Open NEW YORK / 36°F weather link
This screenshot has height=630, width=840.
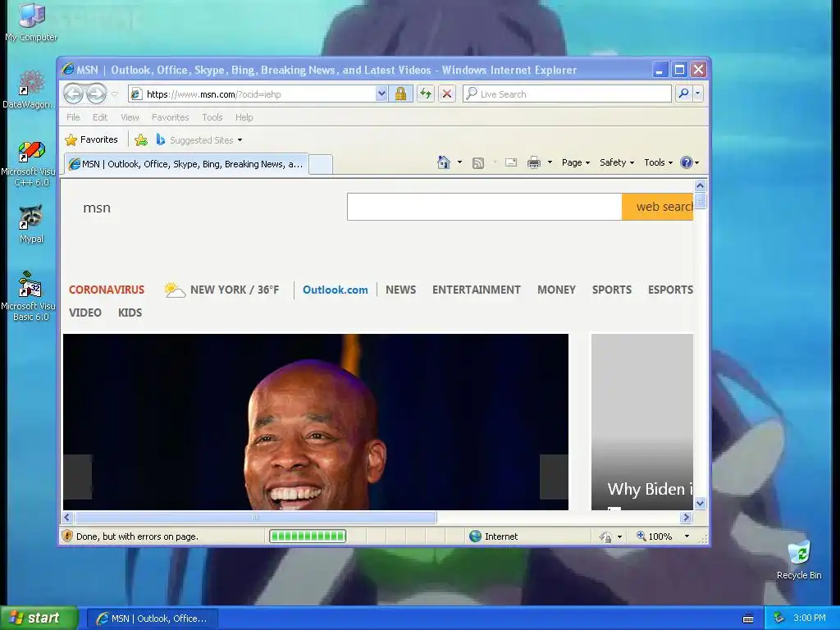pos(235,290)
